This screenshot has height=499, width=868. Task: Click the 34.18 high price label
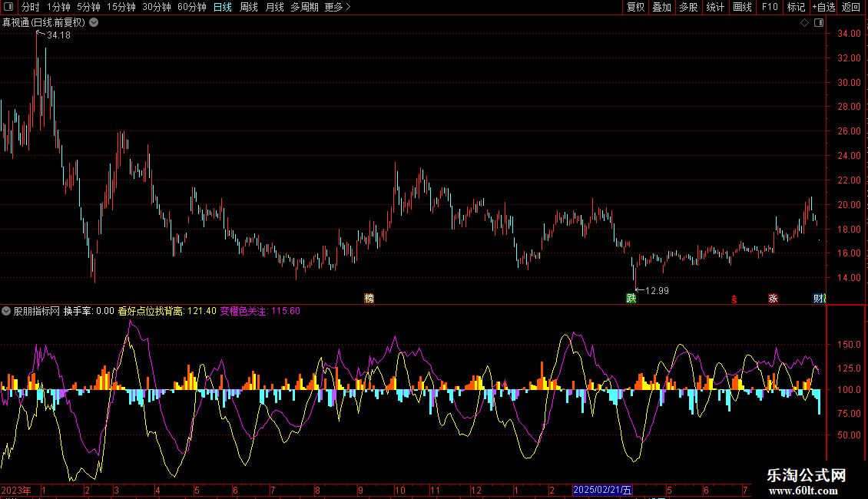[58, 35]
